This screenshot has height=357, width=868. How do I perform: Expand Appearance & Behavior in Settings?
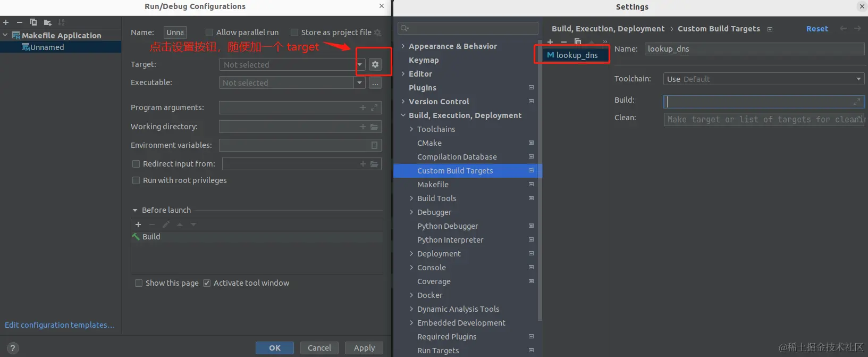point(403,46)
